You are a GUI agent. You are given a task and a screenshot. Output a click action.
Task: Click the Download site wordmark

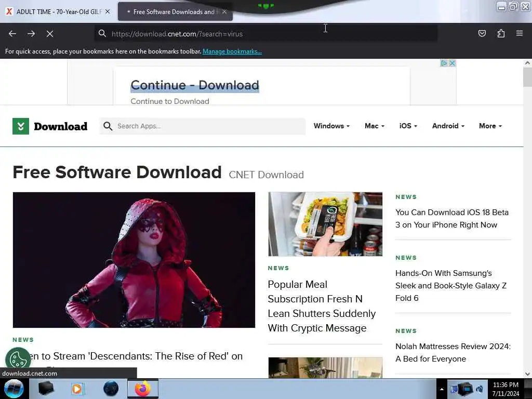tap(61, 126)
